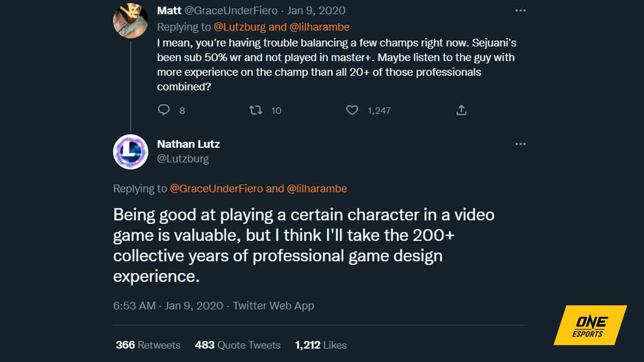644x362 pixels.
Task: Open Matt's profile picture
Action: tap(130, 21)
